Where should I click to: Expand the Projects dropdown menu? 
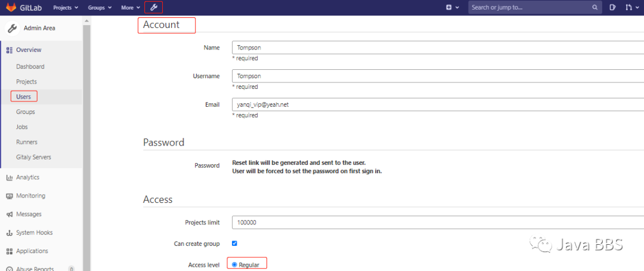pos(66,8)
